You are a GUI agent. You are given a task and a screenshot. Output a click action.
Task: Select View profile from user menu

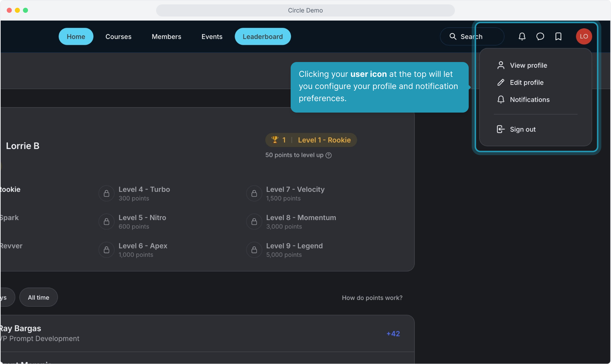(x=528, y=65)
